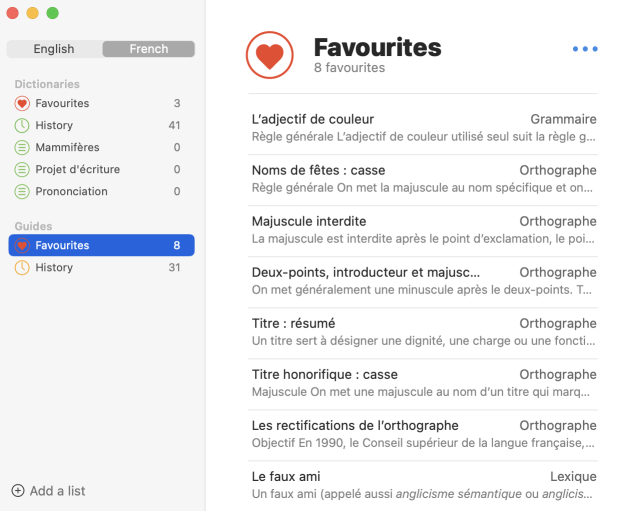This screenshot has height=511, width=641.
Task: Open the L'adjectif de couleur entry
Action: 423,128
